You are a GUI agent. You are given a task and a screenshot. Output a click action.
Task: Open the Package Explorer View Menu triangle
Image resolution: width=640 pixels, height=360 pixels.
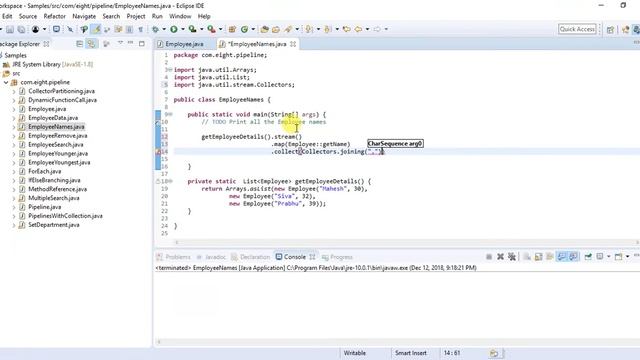pyautogui.click(x=120, y=43)
